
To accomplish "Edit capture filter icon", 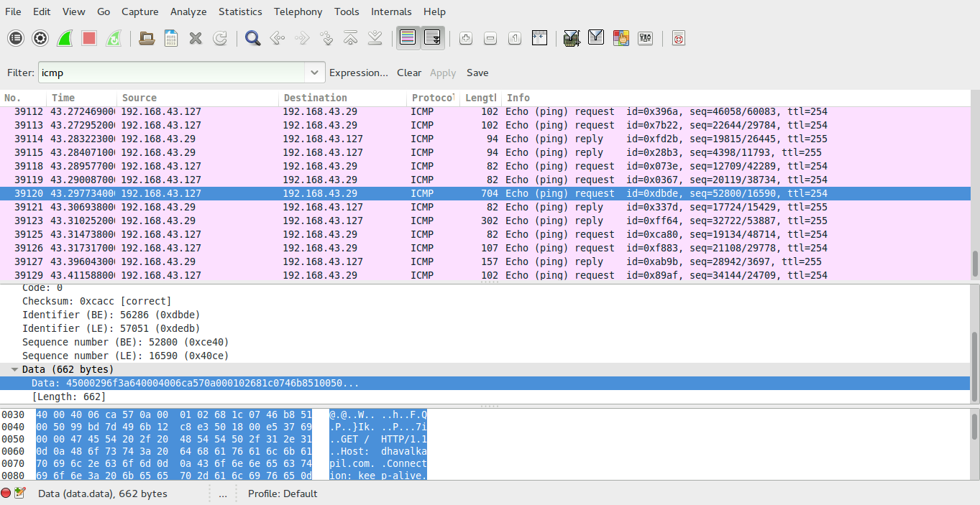I will (x=572, y=38).
